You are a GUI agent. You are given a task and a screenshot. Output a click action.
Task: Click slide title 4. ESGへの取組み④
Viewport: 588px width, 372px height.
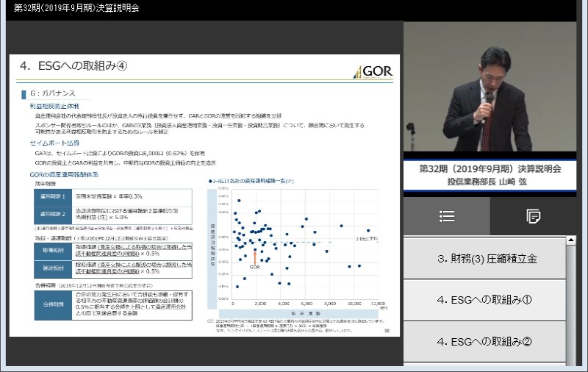click(73, 66)
